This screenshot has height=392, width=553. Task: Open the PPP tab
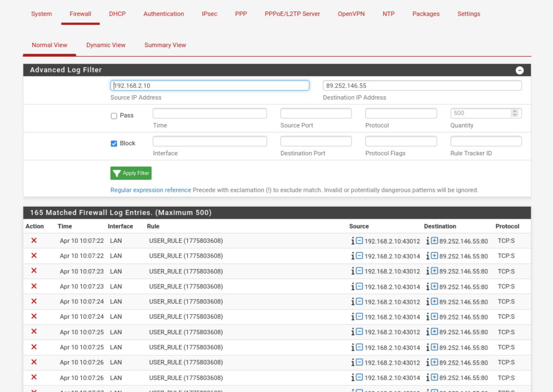point(241,14)
